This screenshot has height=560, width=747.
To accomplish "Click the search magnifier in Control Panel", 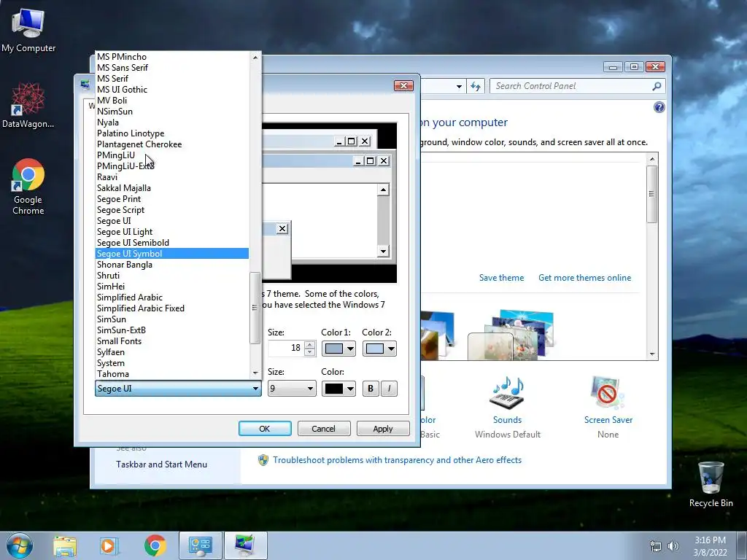I will click(657, 86).
